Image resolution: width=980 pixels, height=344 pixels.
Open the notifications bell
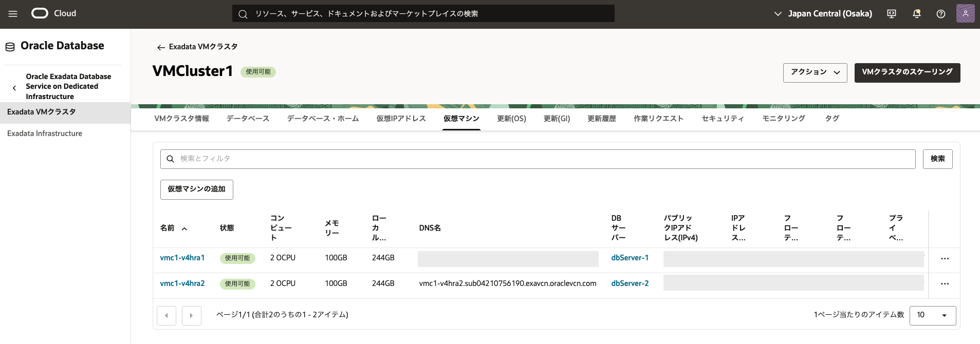(x=916, y=14)
